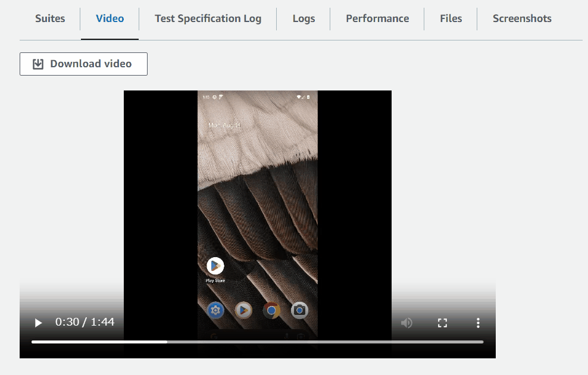Switch to the Test Specification Log tab
Image resolution: width=588 pixels, height=375 pixels.
tap(208, 18)
